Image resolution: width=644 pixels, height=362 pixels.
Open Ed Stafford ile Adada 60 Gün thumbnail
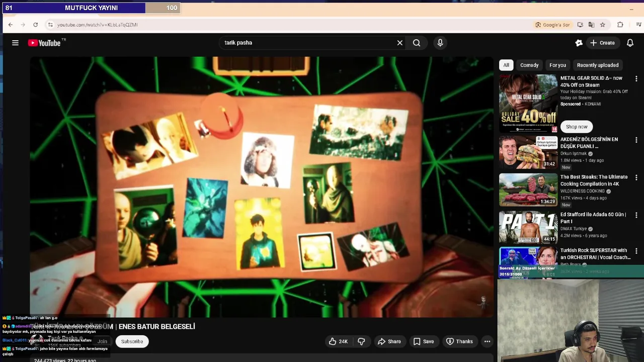tap(528, 227)
